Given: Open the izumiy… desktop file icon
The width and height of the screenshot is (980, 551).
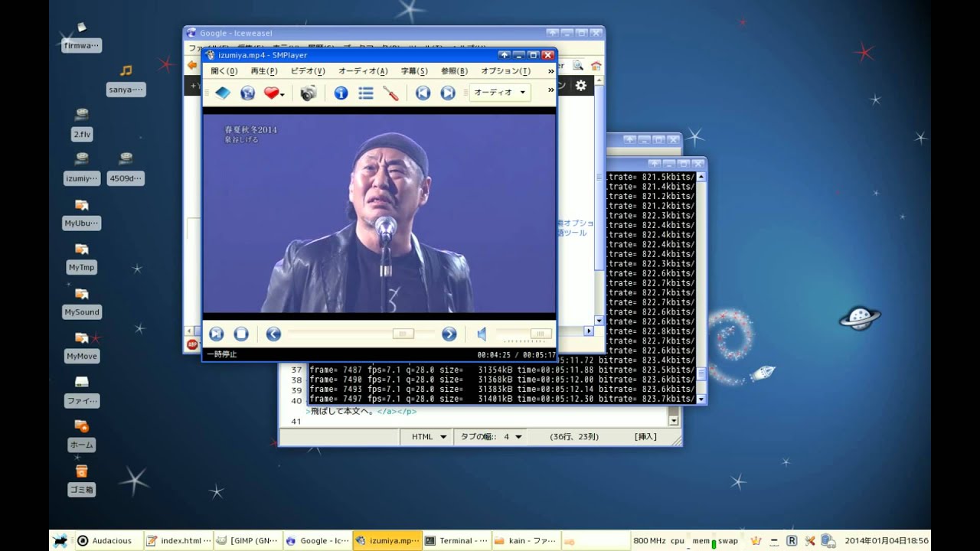Looking at the screenshot, I should point(82,168).
